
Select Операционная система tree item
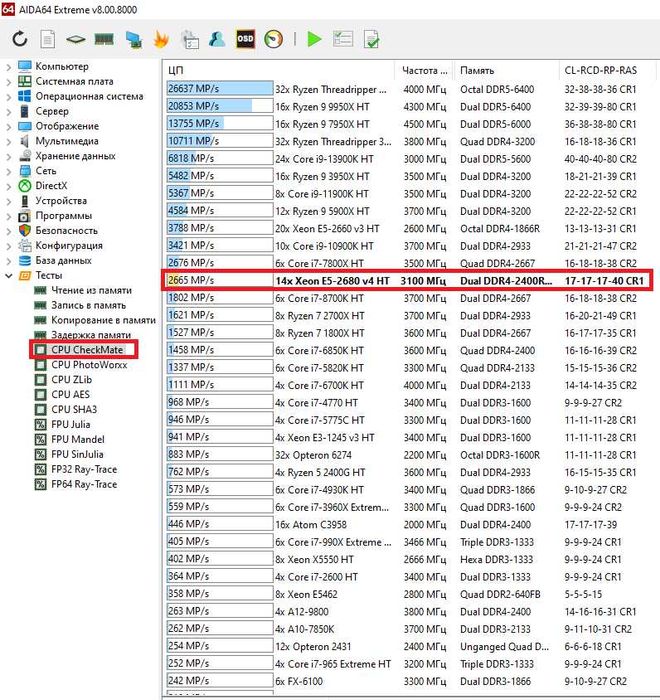pyautogui.click(x=89, y=96)
